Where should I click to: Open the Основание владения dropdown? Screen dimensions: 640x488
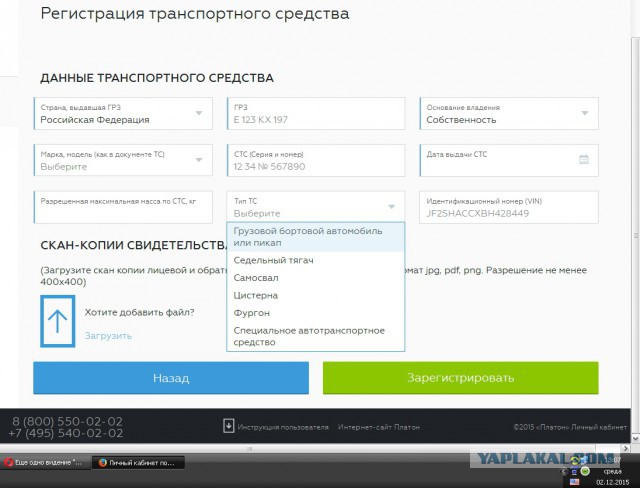tap(509, 113)
